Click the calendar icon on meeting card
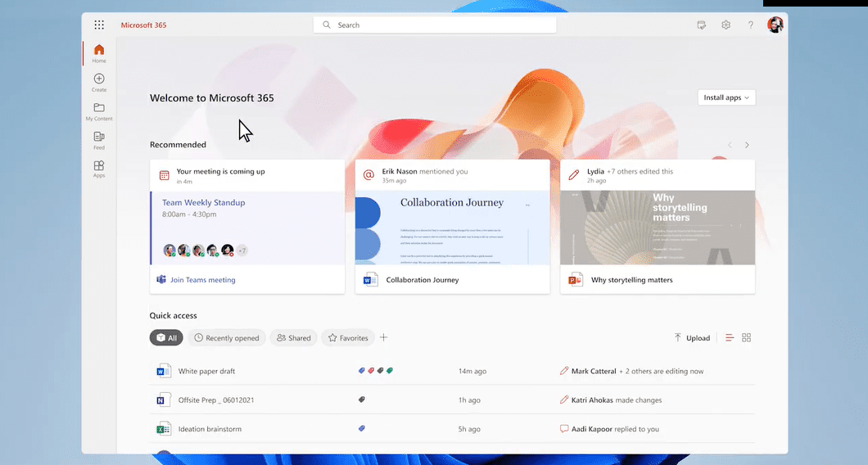This screenshot has width=868, height=465. (x=165, y=175)
